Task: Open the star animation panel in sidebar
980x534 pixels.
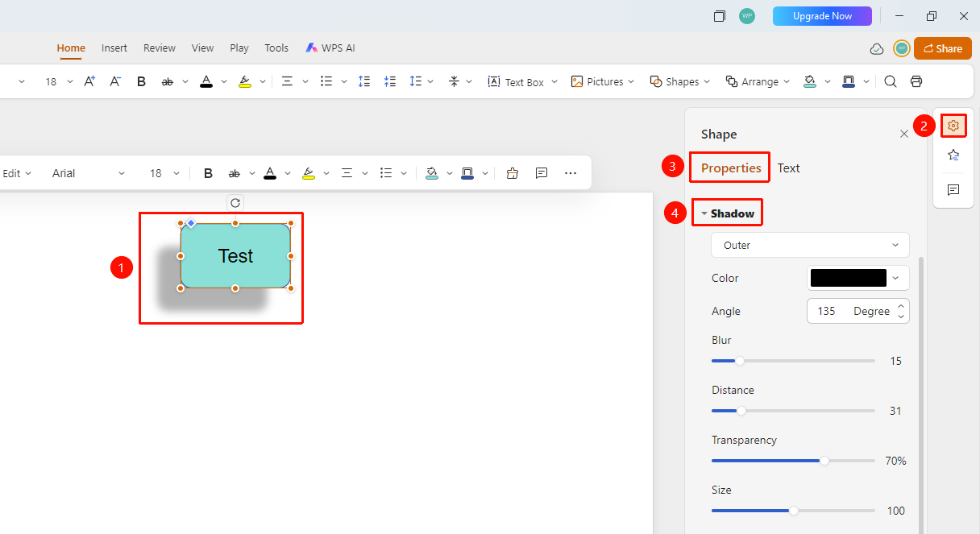Action: [x=953, y=155]
